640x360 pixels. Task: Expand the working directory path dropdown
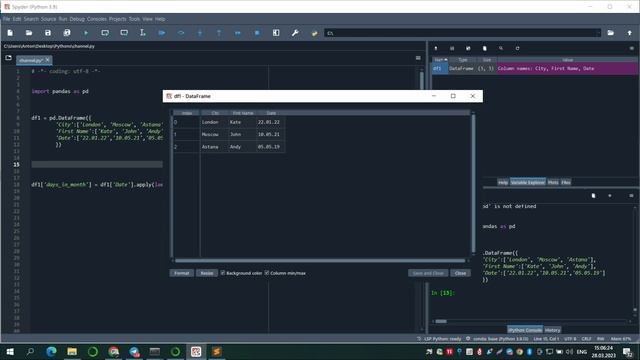point(598,33)
